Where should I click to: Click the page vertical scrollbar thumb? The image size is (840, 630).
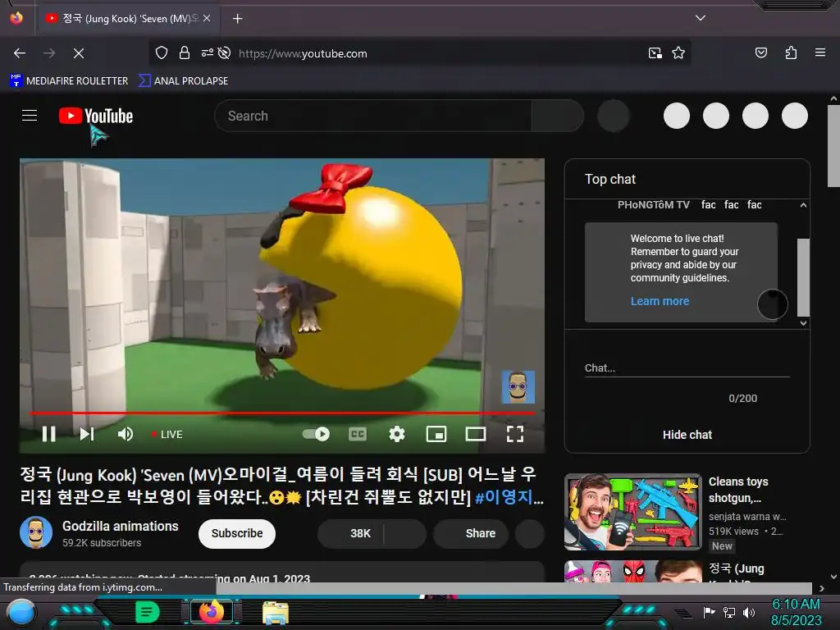pos(833,146)
